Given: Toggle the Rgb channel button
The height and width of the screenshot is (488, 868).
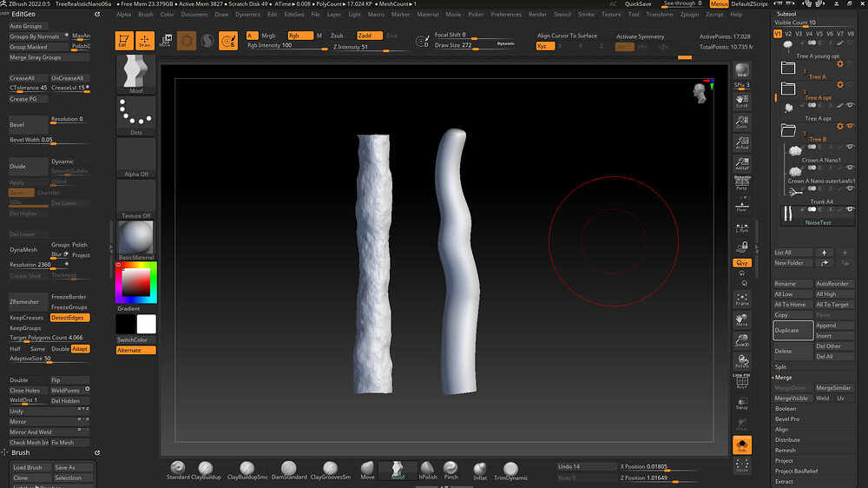Looking at the screenshot, I should click(300, 36).
